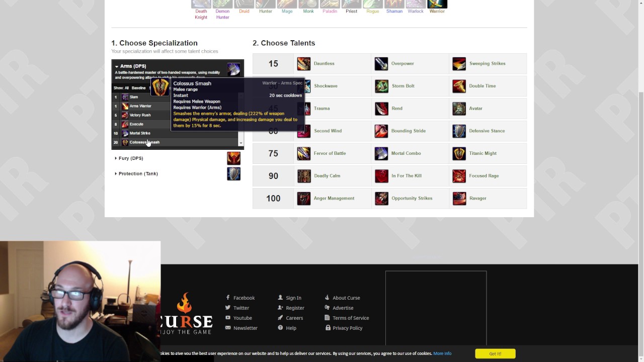Viewport: 644px width, 362px height.
Task: Open the Help footer link
Action: coord(291,328)
